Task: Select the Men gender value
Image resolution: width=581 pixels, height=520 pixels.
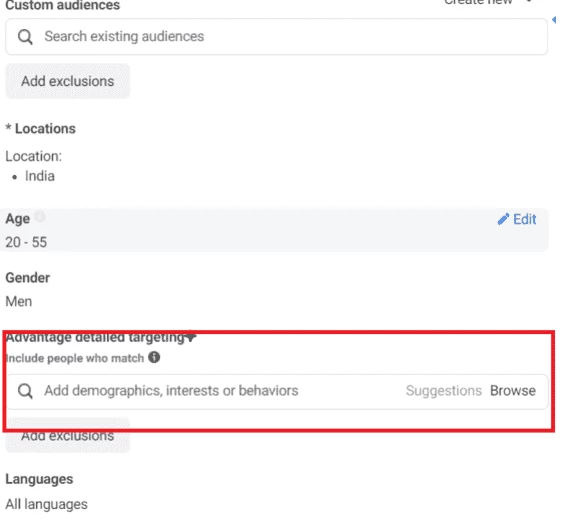Action: point(19,302)
